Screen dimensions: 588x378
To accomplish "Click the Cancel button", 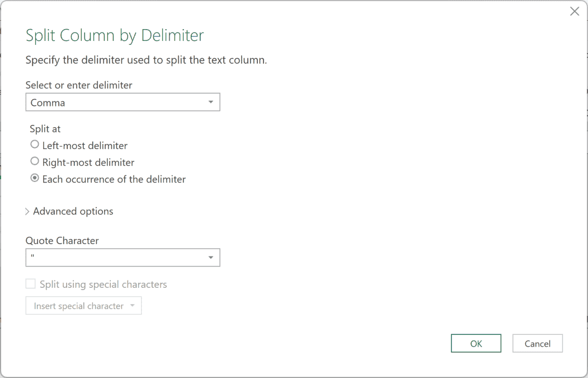I will click(x=538, y=343).
